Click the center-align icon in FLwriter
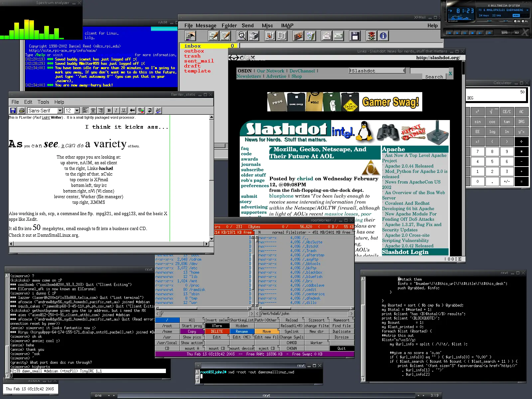 [x=93, y=110]
